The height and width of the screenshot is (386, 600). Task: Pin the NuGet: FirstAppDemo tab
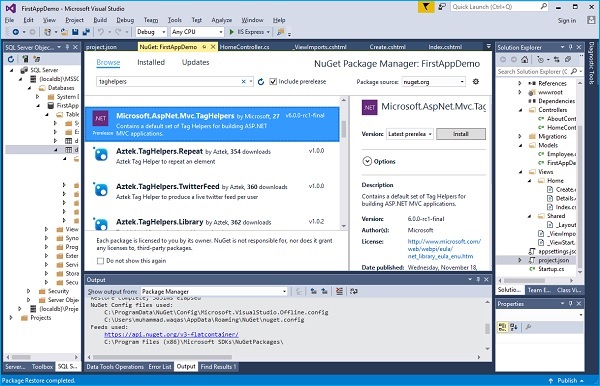coord(204,47)
